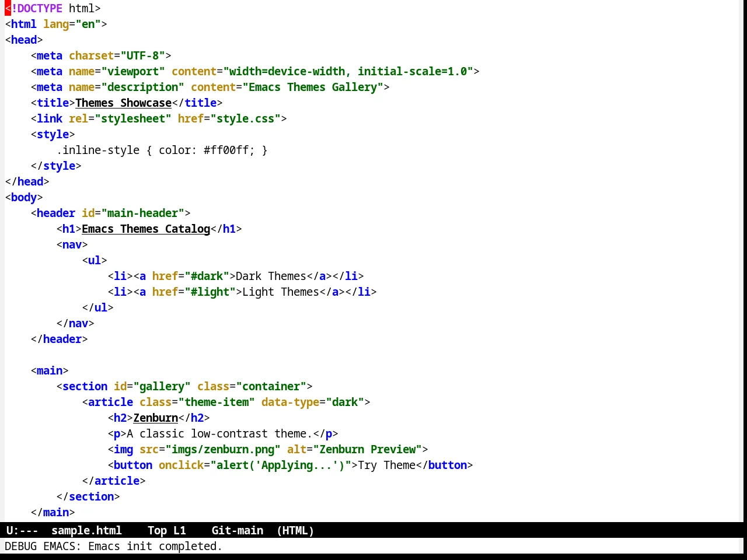Click the "width=device-width, initial-scale=1.0" string

tap(348, 71)
